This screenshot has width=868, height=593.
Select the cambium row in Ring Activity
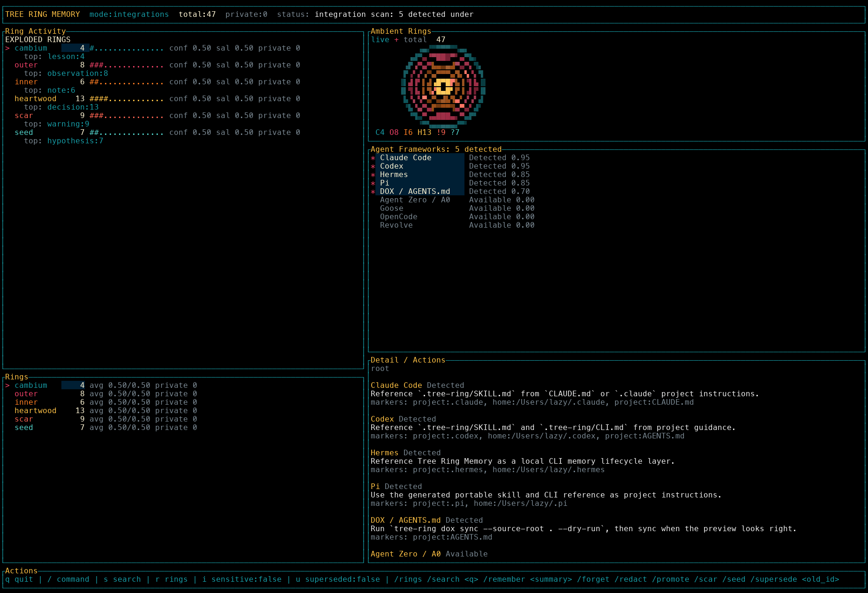(x=153, y=48)
